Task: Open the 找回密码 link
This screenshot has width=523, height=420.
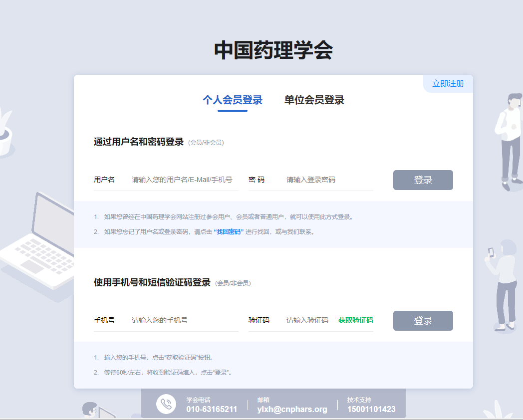Action: (229, 231)
